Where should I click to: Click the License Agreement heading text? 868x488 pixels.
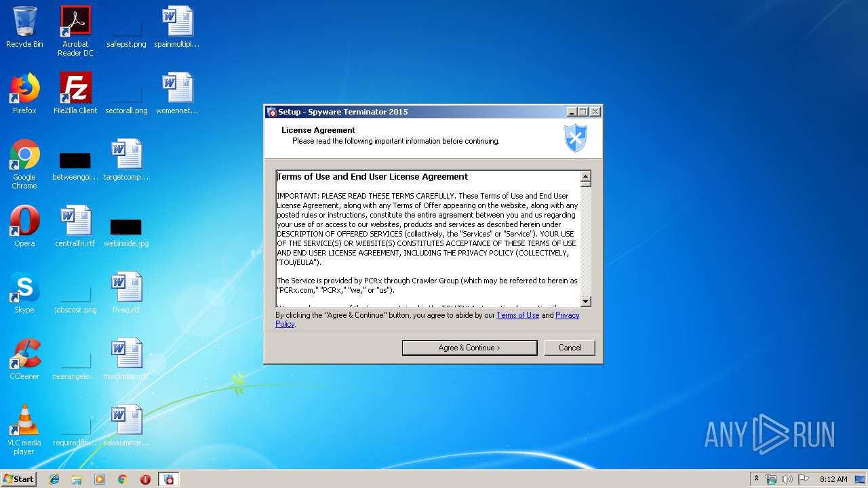318,130
